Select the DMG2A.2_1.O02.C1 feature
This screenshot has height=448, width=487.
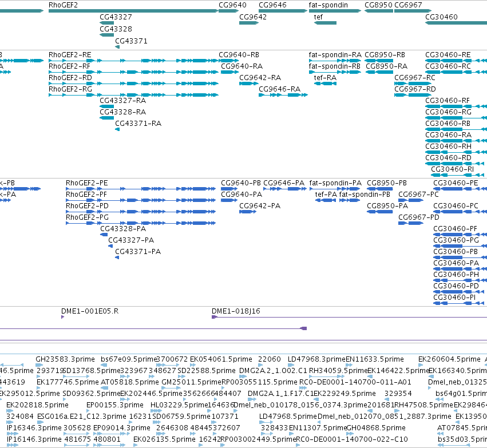coord(273,371)
